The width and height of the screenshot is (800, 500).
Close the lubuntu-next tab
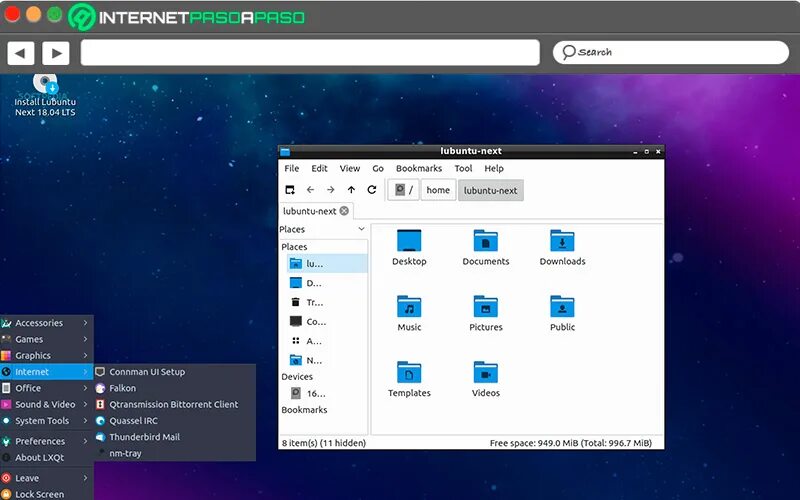coord(344,211)
